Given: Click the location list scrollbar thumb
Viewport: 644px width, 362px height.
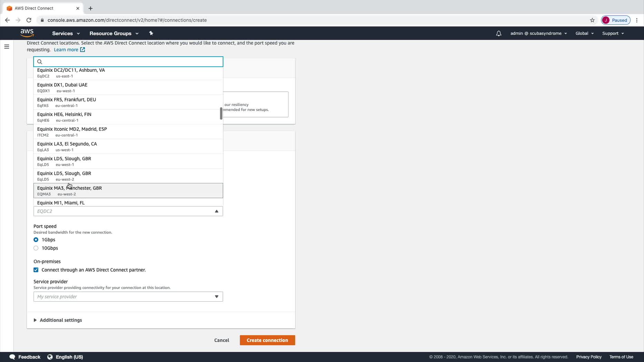Looking at the screenshot, I should tap(221, 113).
